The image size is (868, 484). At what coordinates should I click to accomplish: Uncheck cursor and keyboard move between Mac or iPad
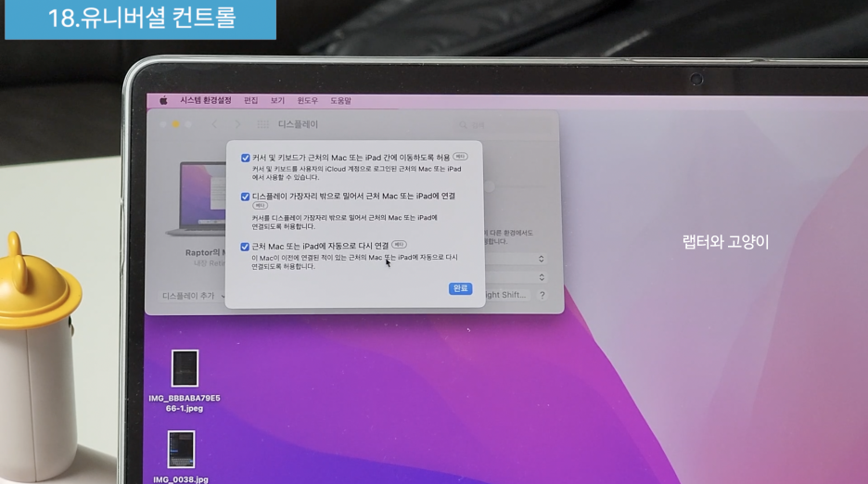[x=245, y=158]
